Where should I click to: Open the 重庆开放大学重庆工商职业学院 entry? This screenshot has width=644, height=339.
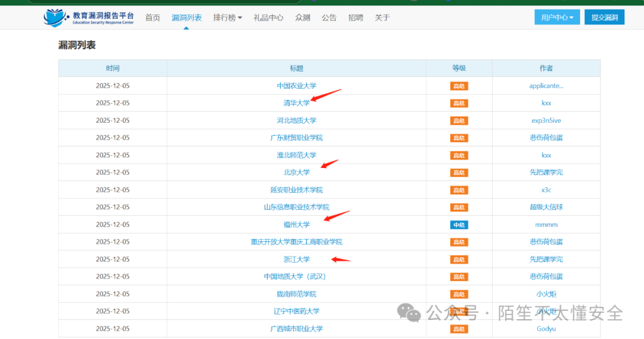[296, 242]
